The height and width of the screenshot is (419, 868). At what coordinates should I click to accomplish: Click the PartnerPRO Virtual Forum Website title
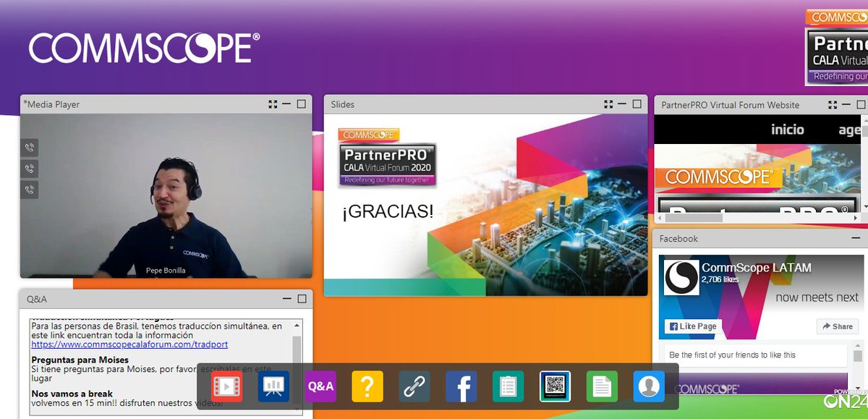point(731,105)
